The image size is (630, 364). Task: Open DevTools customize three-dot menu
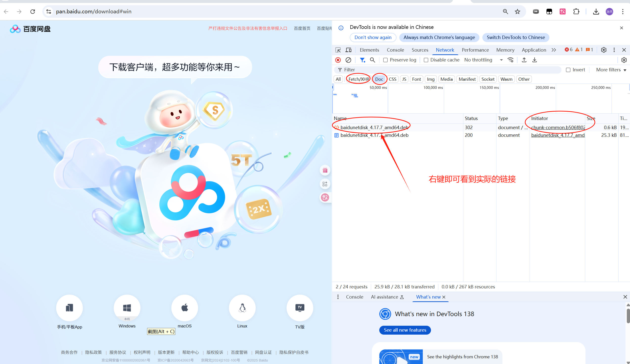tap(614, 50)
